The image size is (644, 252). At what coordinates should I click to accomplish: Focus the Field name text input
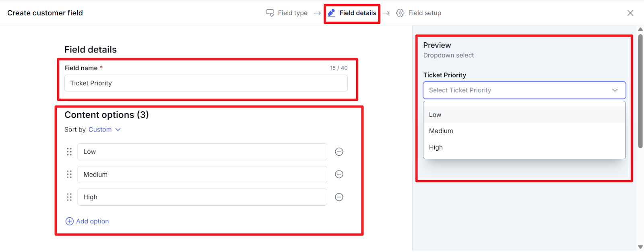[x=206, y=83]
